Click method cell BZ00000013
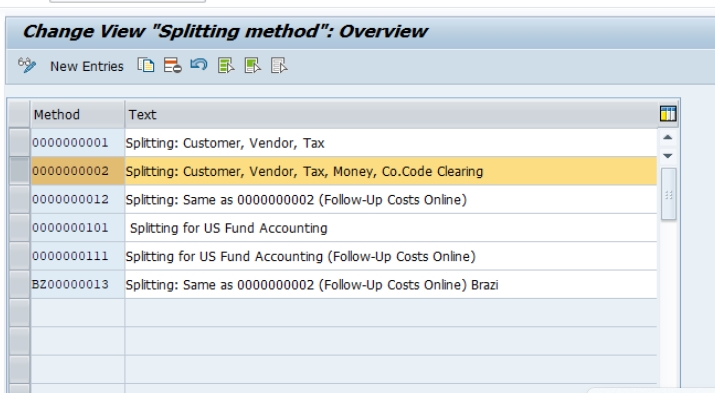The image size is (715, 393). coord(78,284)
